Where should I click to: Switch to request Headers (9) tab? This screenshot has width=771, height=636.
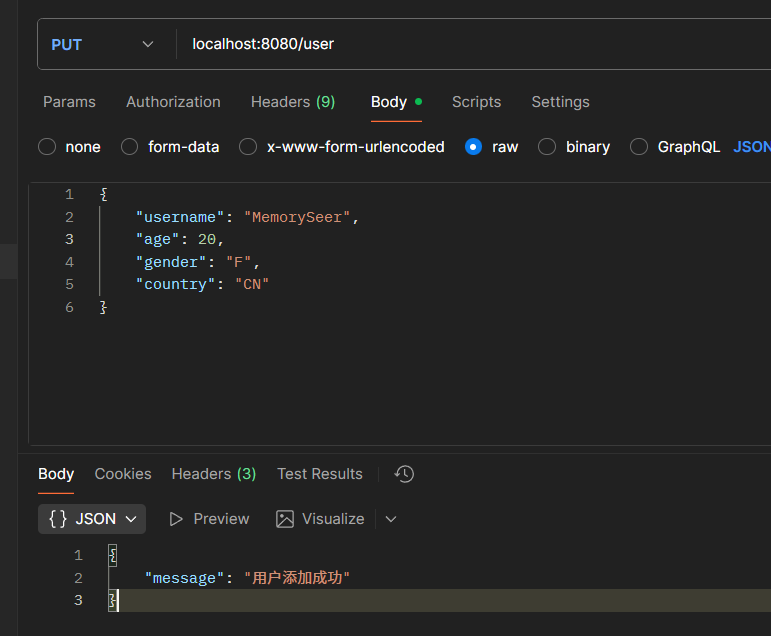point(292,102)
